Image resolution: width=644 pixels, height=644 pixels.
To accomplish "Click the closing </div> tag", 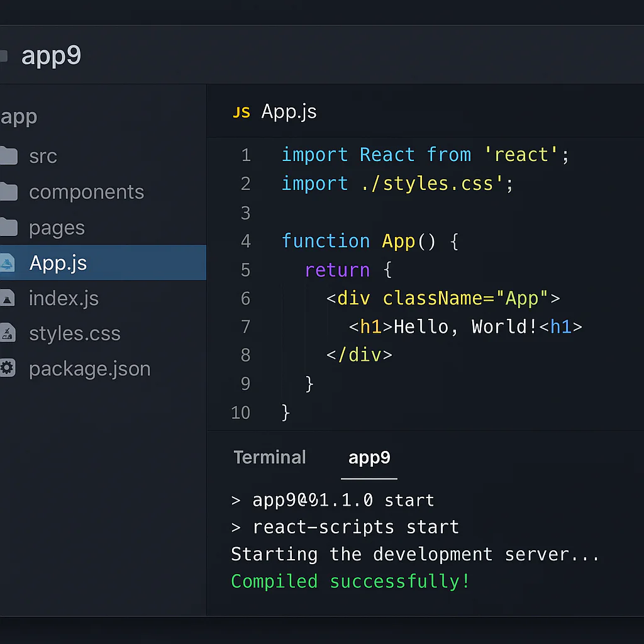I will [x=359, y=355].
